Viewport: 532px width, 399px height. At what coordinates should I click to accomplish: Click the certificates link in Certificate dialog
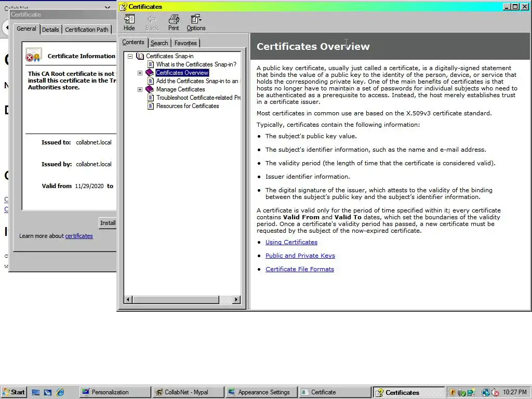click(x=79, y=236)
